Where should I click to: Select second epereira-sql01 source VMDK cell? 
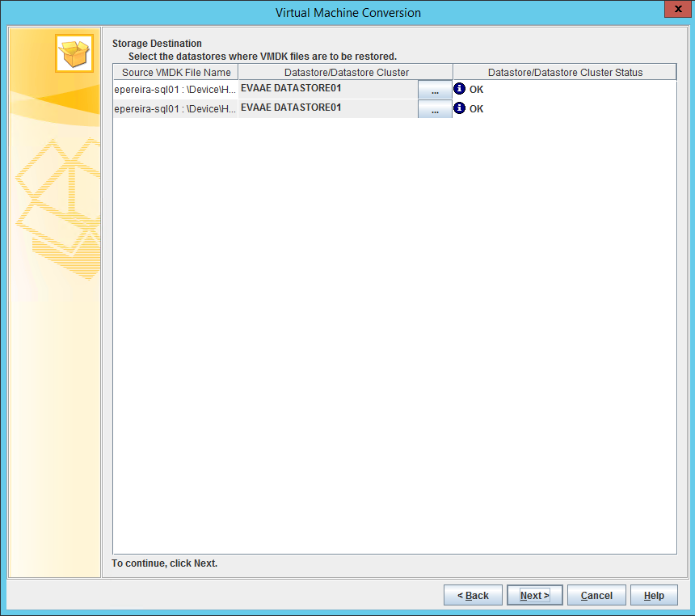click(175, 109)
